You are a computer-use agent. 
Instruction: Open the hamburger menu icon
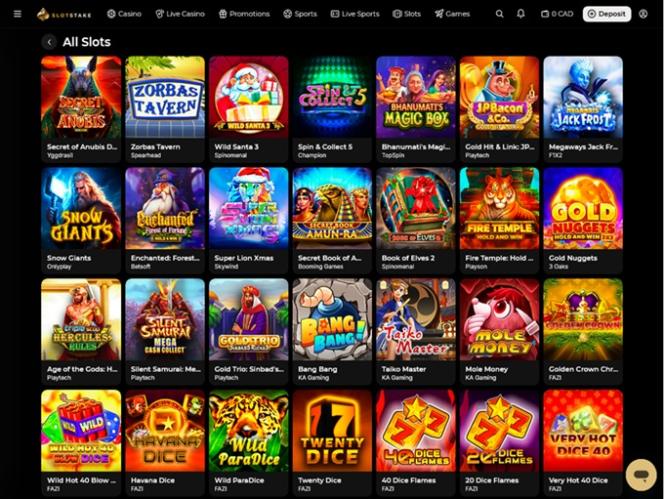tap(17, 14)
